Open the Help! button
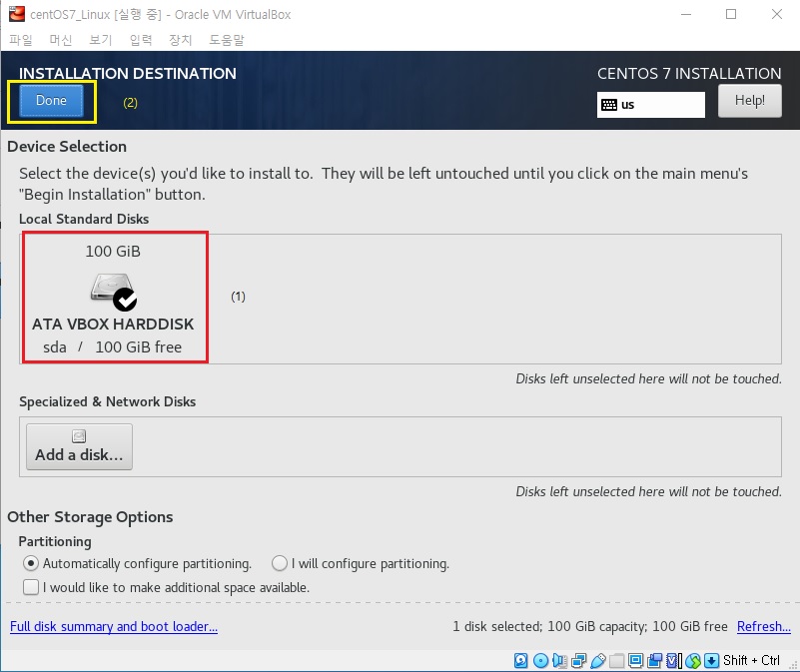 pyautogui.click(x=749, y=101)
